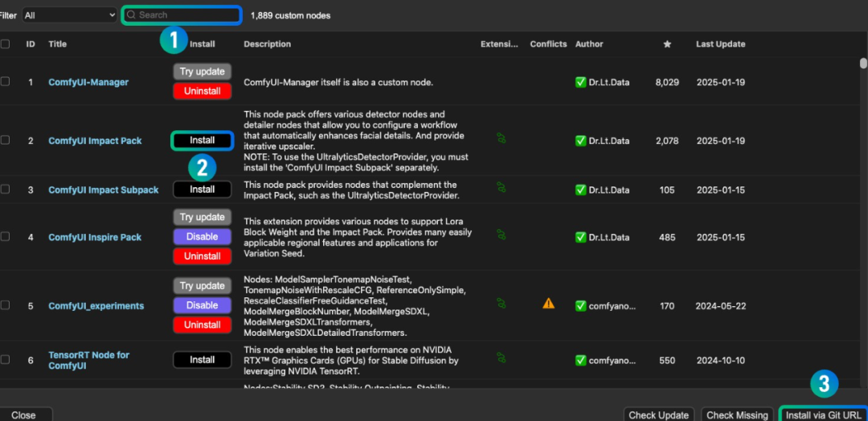
Task: Click Try update for ComfyUI Inspire Pack
Action: (202, 217)
